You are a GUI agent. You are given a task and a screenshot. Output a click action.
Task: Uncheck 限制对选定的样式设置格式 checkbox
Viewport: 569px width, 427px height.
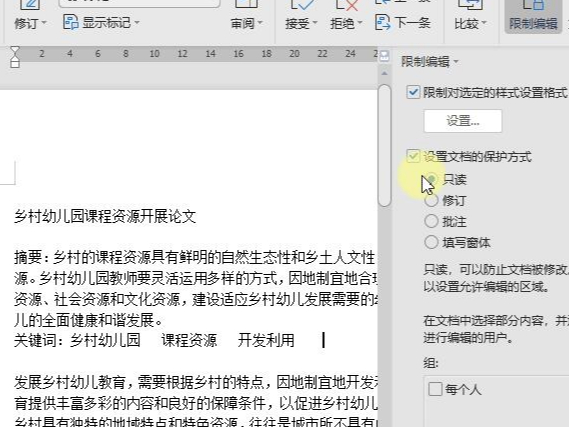[x=413, y=93]
